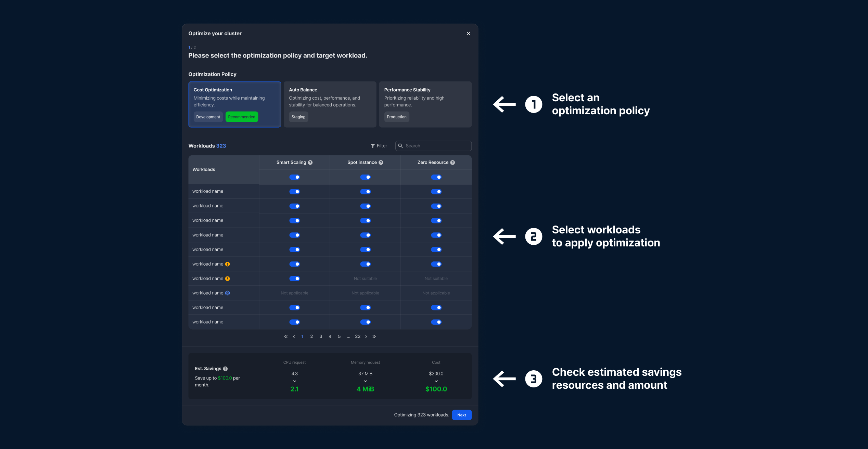Viewport: 868px width, 449px height.
Task: Click the Est. Savings help icon
Action: (x=225, y=369)
